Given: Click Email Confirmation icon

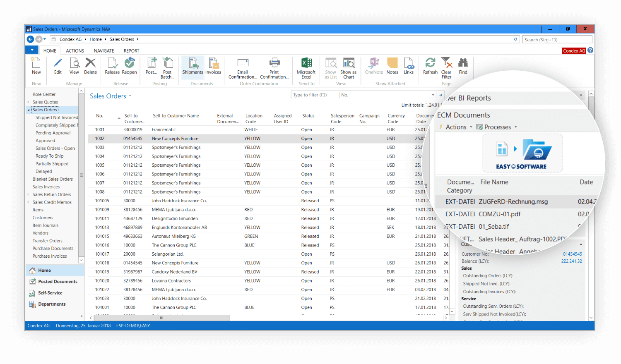Looking at the screenshot, I should click(x=243, y=63).
